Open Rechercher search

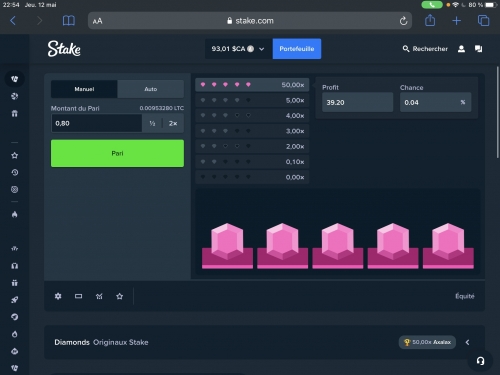click(425, 49)
